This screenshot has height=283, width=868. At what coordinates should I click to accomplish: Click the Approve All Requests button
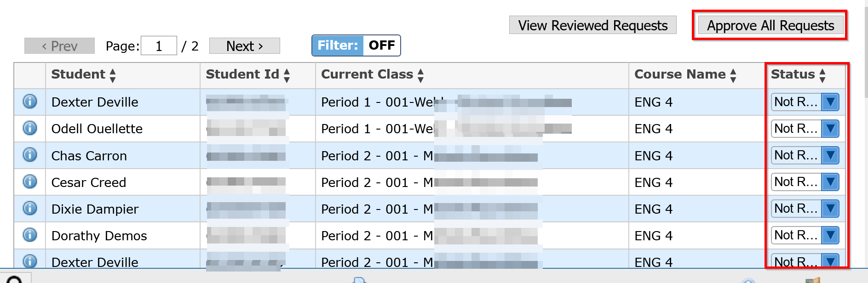tap(770, 25)
